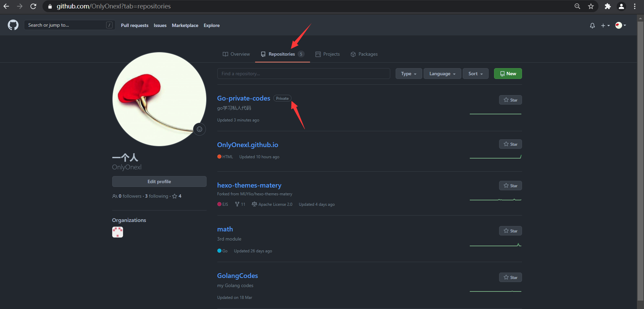Expand the plus create-new dropdown

605,25
